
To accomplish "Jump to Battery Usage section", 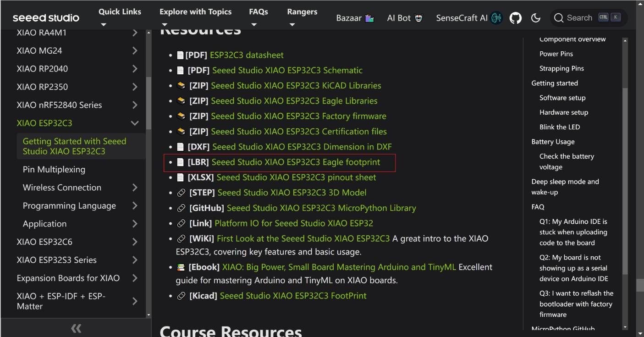I will pyautogui.click(x=553, y=142).
